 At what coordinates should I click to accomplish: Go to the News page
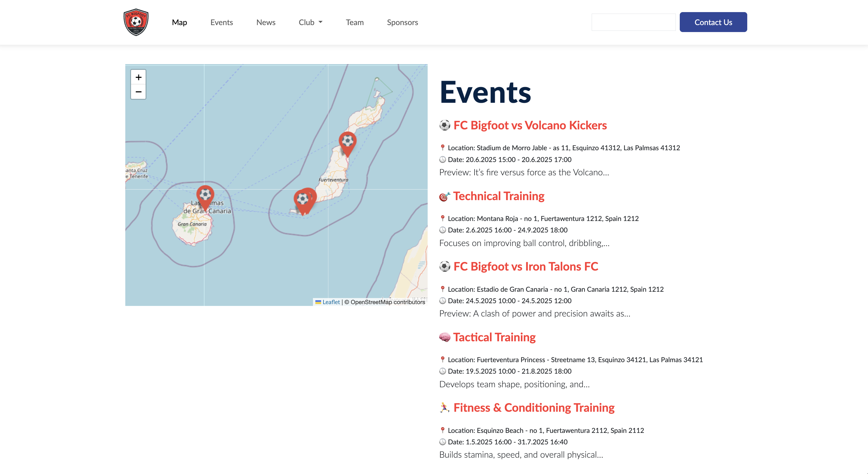pos(265,22)
